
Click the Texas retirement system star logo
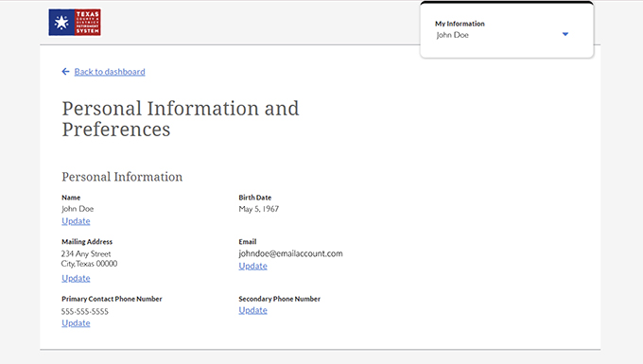[x=75, y=22]
